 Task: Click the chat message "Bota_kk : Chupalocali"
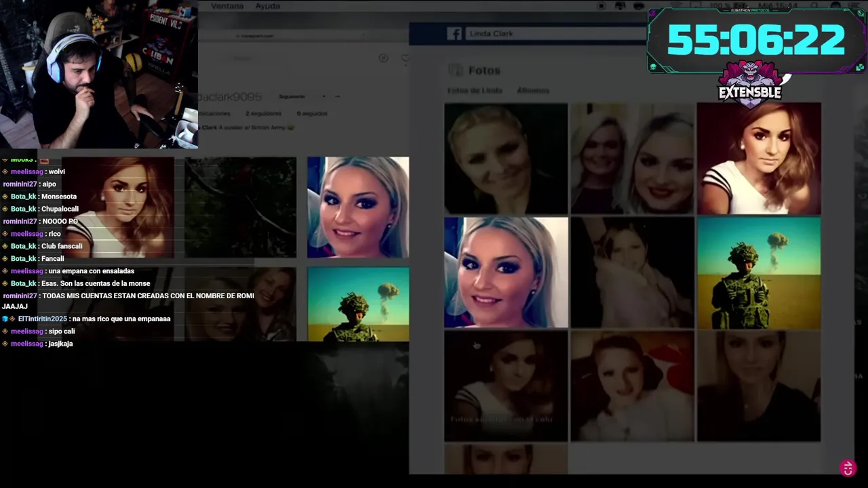[41, 209]
